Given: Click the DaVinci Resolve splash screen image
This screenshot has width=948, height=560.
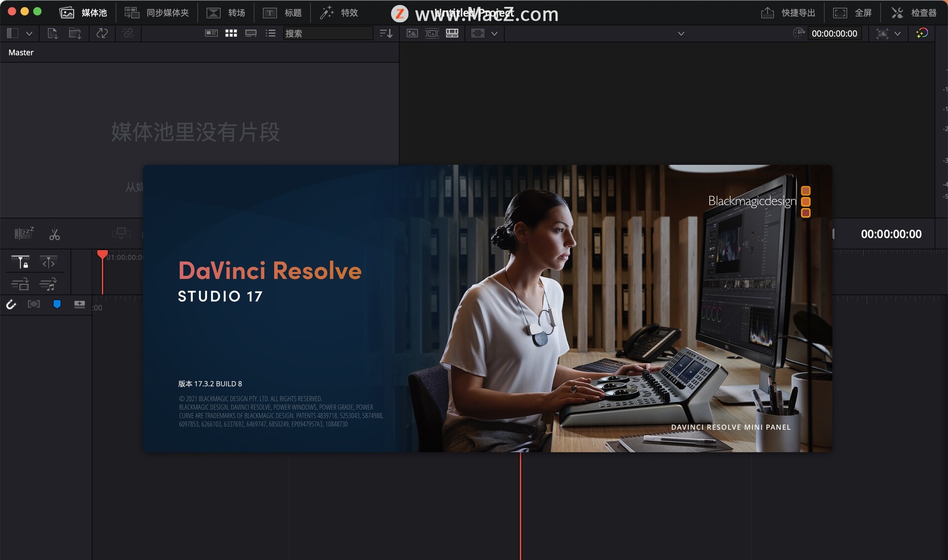Looking at the screenshot, I should click(487, 308).
